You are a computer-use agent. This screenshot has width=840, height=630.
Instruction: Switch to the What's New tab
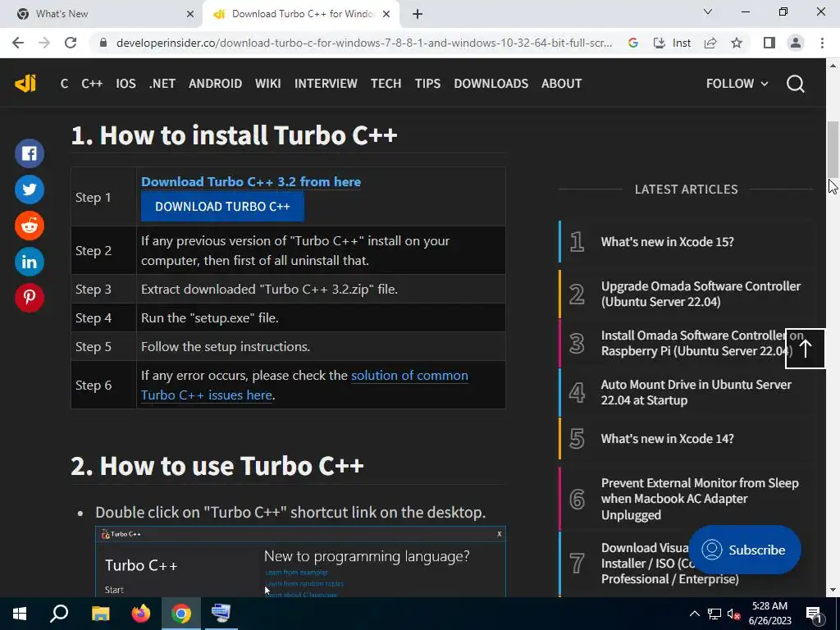coord(102,14)
